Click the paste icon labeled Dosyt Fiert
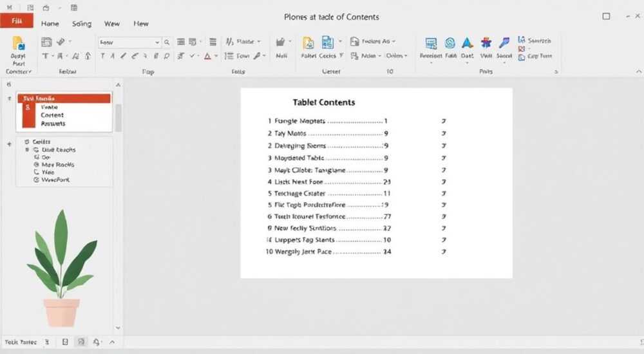This screenshot has height=354, width=644. (x=18, y=44)
